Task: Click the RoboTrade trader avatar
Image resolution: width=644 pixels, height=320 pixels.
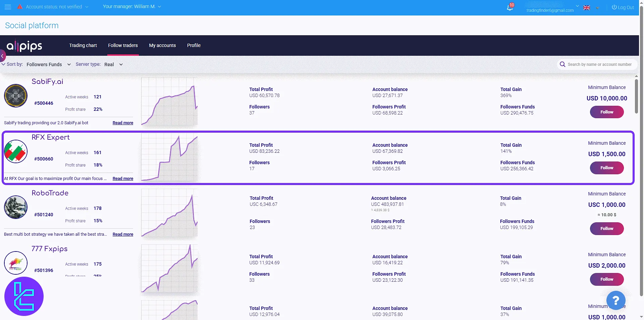Action: click(x=16, y=207)
